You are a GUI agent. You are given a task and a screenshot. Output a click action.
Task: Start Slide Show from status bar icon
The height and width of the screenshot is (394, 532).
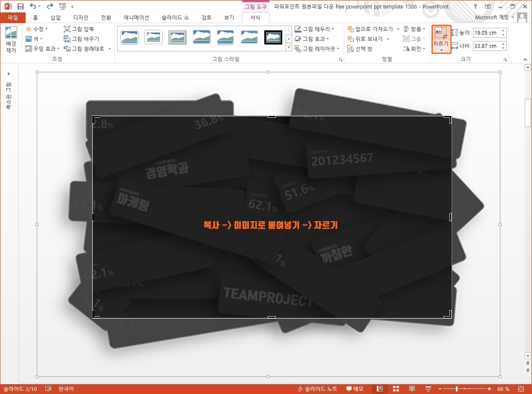coord(428,389)
